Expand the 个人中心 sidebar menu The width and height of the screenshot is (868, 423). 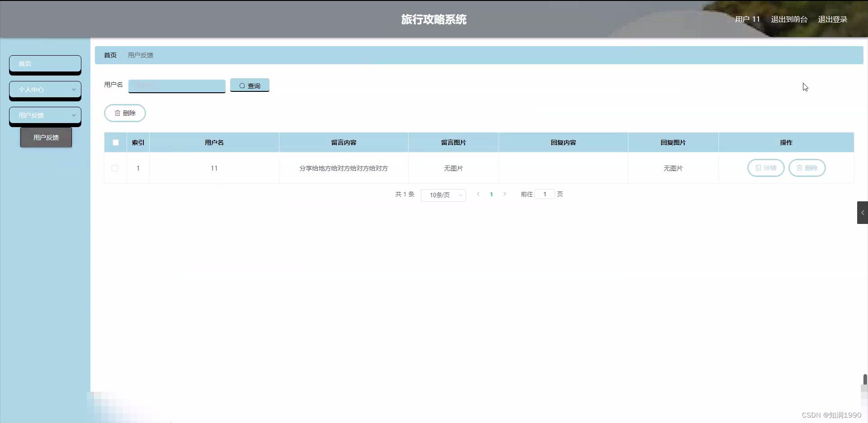point(45,90)
